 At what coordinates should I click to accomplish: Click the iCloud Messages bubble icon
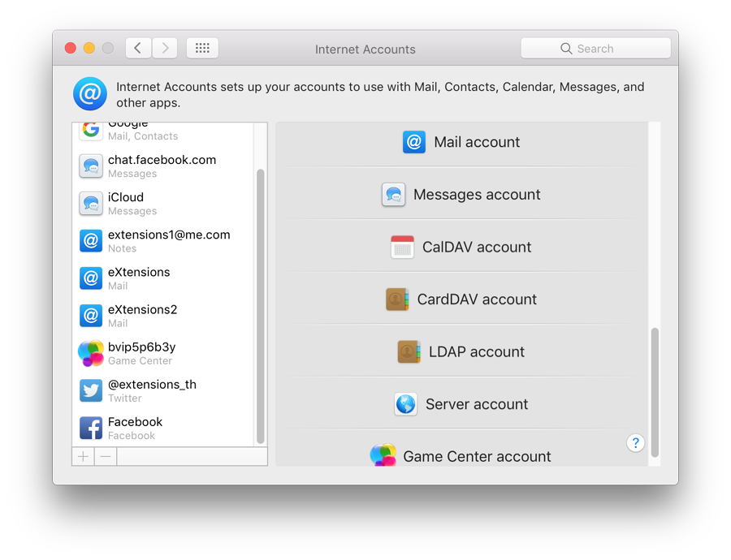pyautogui.click(x=91, y=204)
